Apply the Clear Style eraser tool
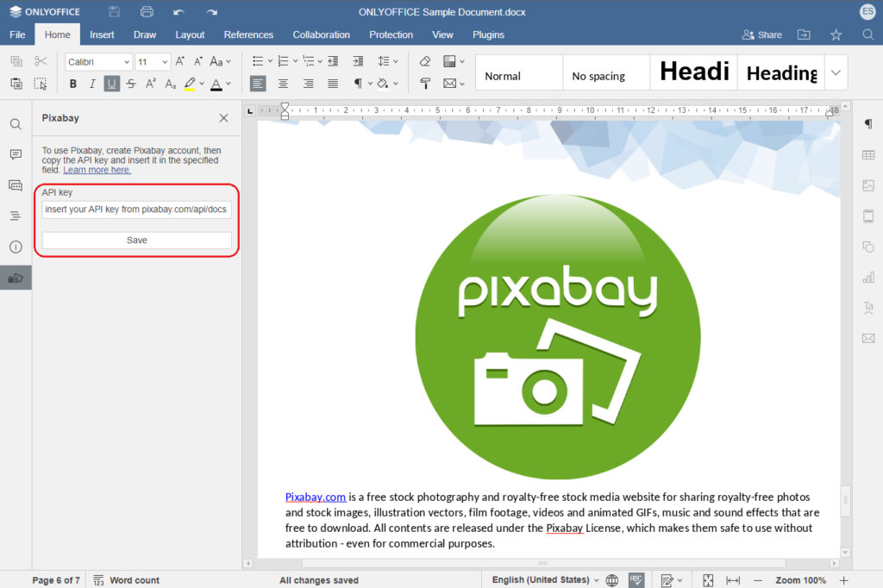Viewport: 883px width, 588px height. tap(424, 62)
